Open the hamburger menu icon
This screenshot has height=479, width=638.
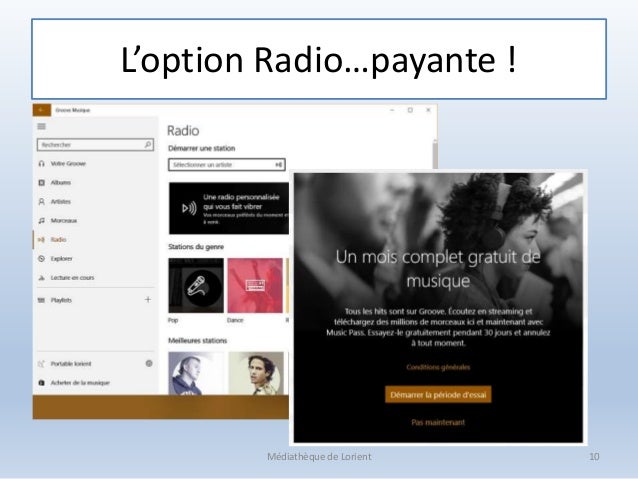(42, 126)
